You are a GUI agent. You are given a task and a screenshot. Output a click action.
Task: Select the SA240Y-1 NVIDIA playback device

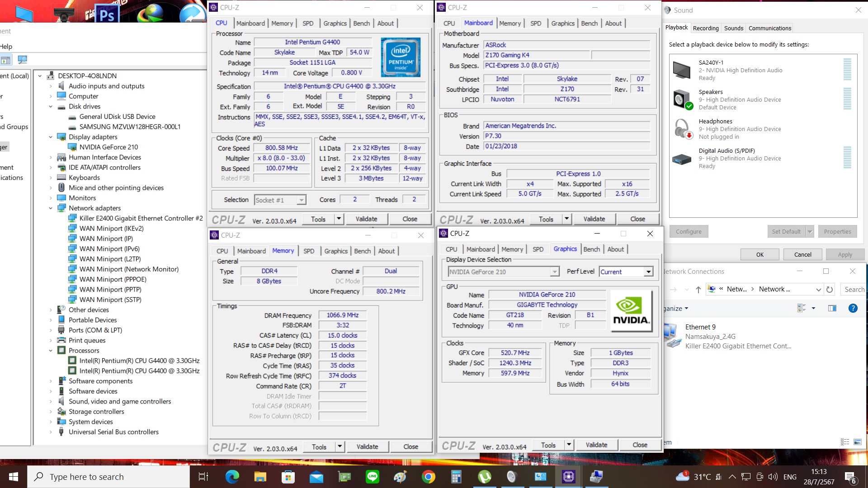pyautogui.click(x=762, y=70)
